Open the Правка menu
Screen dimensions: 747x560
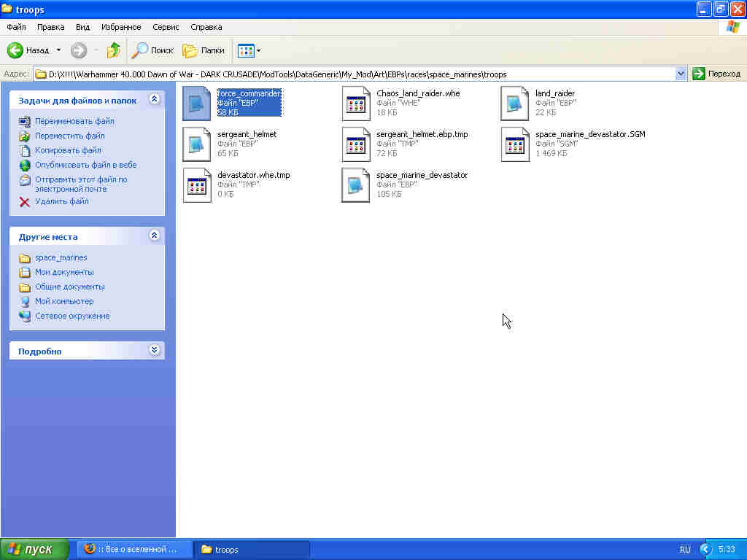[x=50, y=27]
